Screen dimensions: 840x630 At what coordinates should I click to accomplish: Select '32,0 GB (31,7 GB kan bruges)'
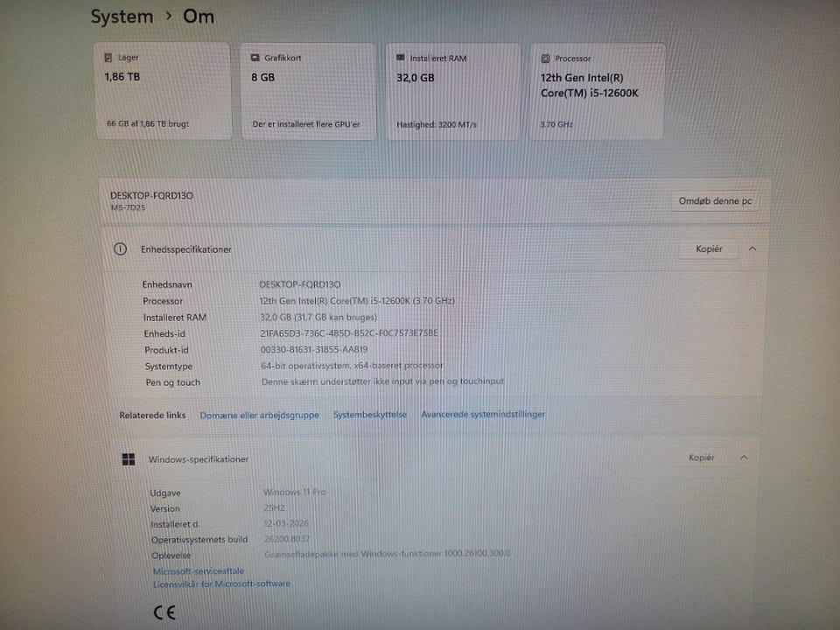[318, 317]
